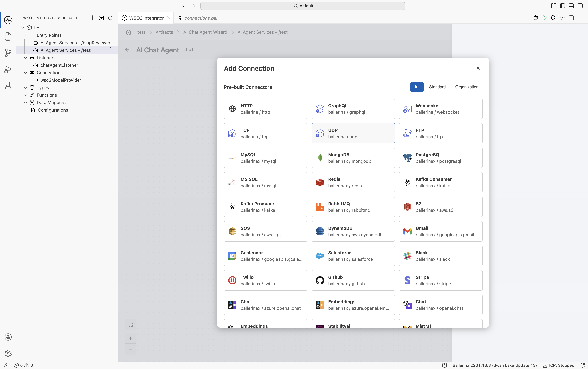Split the editor right
The height and width of the screenshot is (369, 588).
click(x=571, y=18)
